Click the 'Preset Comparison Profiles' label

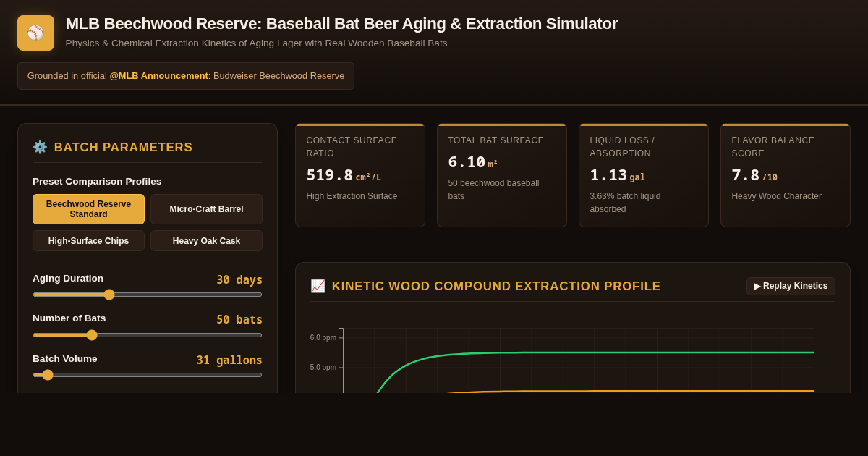[x=97, y=182]
